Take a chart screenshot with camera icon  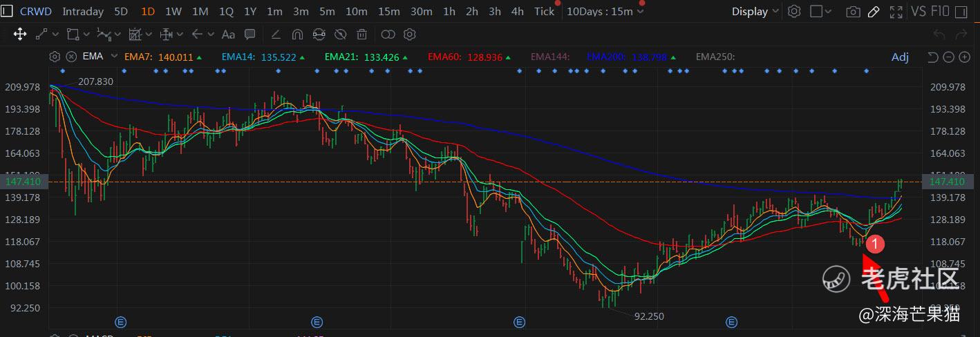click(854, 11)
